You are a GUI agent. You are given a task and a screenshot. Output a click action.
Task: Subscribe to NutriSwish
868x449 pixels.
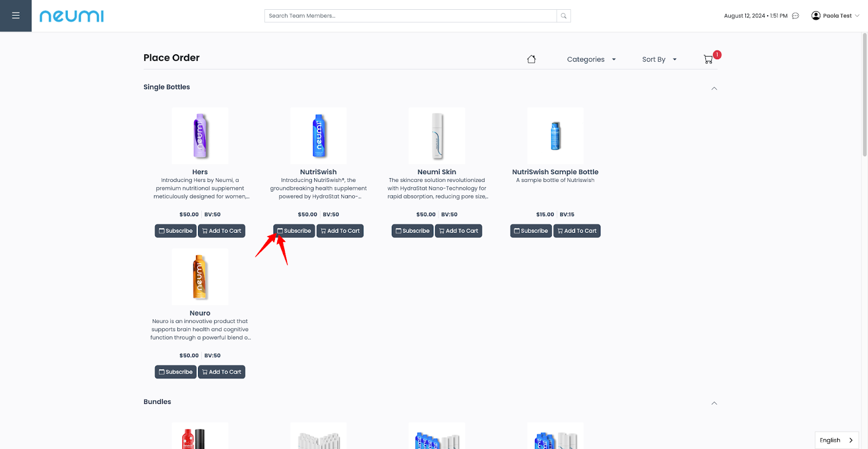pos(294,231)
